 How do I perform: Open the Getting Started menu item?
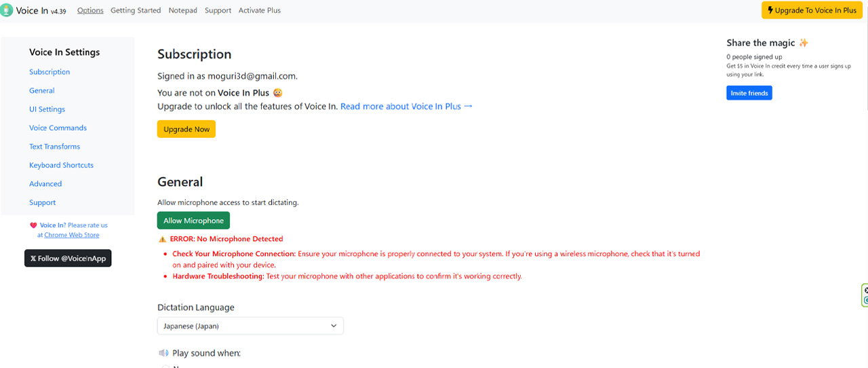(136, 10)
